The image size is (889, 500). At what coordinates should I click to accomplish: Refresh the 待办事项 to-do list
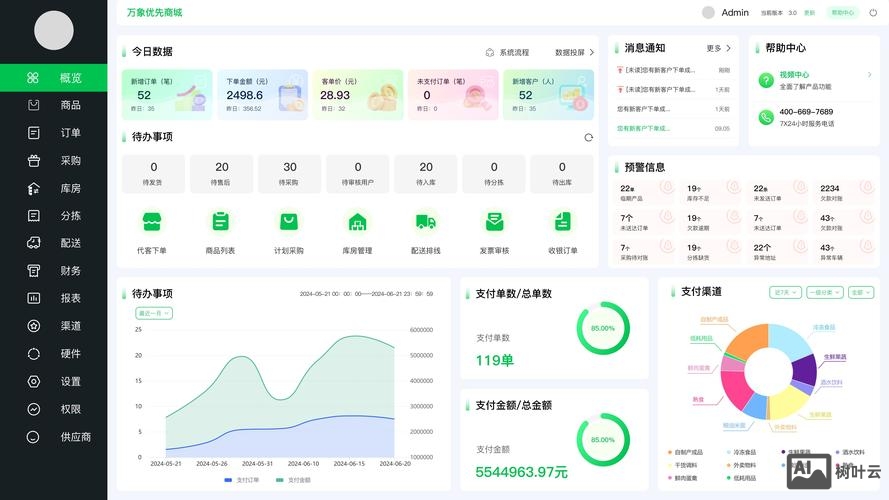click(x=589, y=137)
